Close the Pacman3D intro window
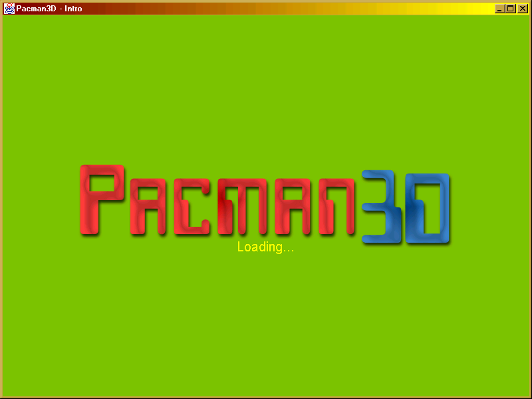Image resolution: width=532 pixels, height=399 pixels. [x=521, y=9]
